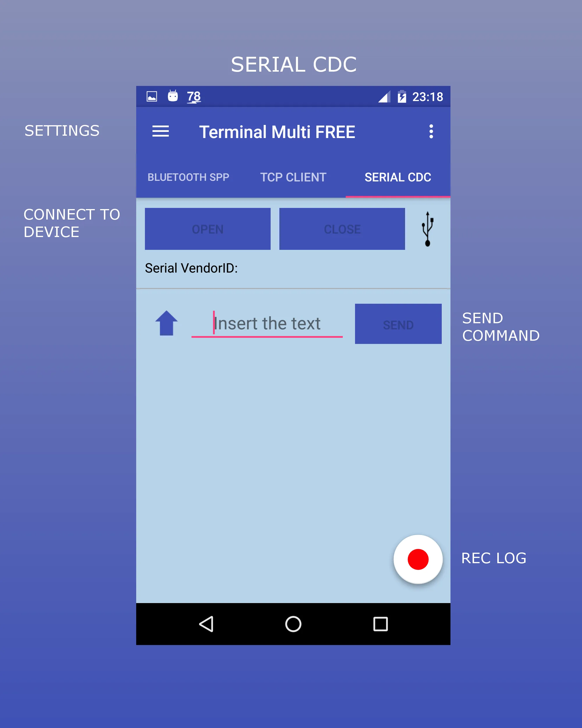Switch to the BLUETOOTH SPP tab
This screenshot has width=582, height=728.
pyautogui.click(x=188, y=176)
